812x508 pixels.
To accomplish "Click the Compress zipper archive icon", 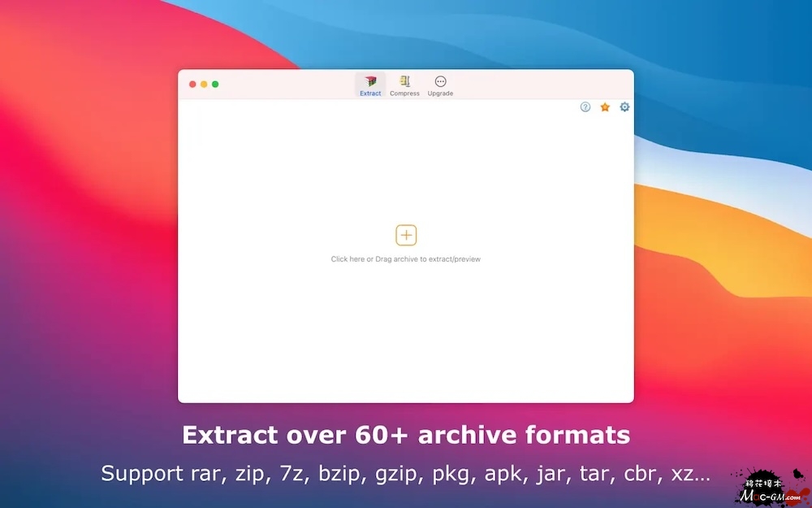I will pos(404,81).
